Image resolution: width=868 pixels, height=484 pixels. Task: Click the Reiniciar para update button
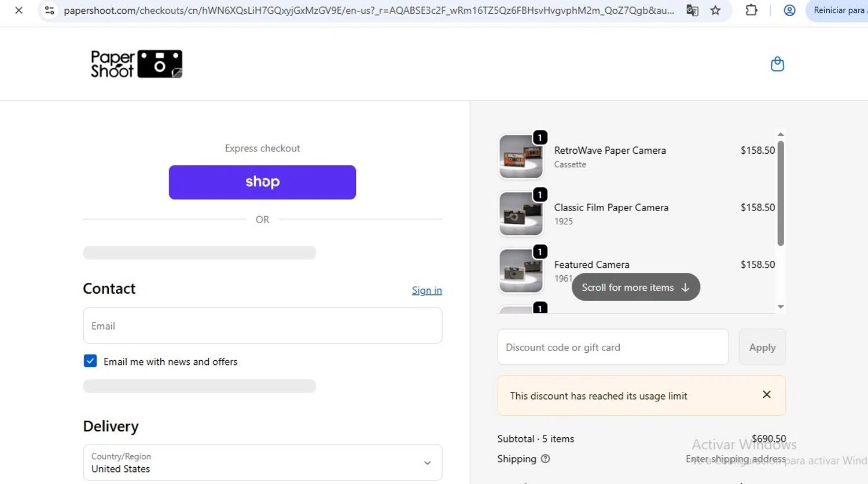pyautogui.click(x=837, y=10)
